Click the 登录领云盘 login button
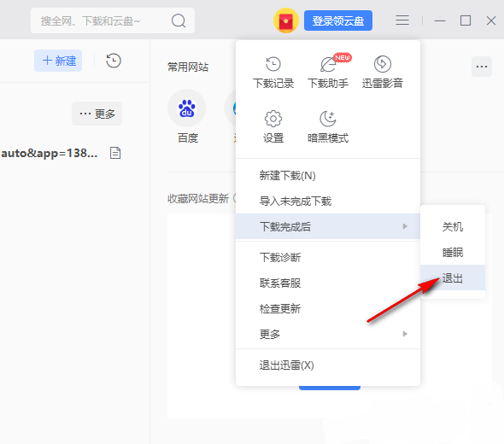The height and width of the screenshot is (444, 504). (338, 20)
